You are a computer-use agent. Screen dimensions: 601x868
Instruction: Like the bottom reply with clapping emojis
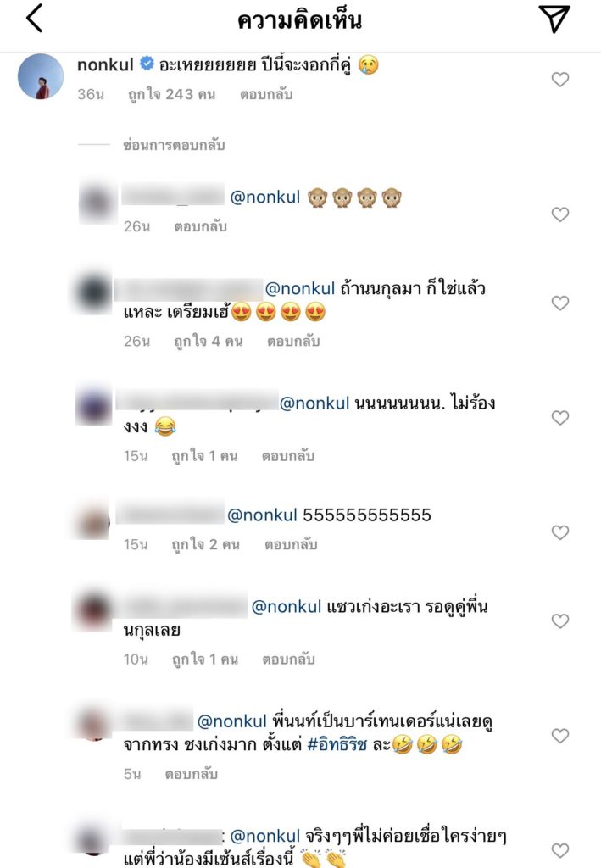[560, 849]
